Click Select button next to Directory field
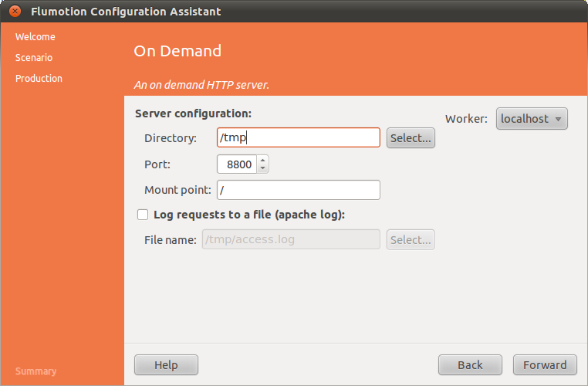 pyautogui.click(x=411, y=138)
